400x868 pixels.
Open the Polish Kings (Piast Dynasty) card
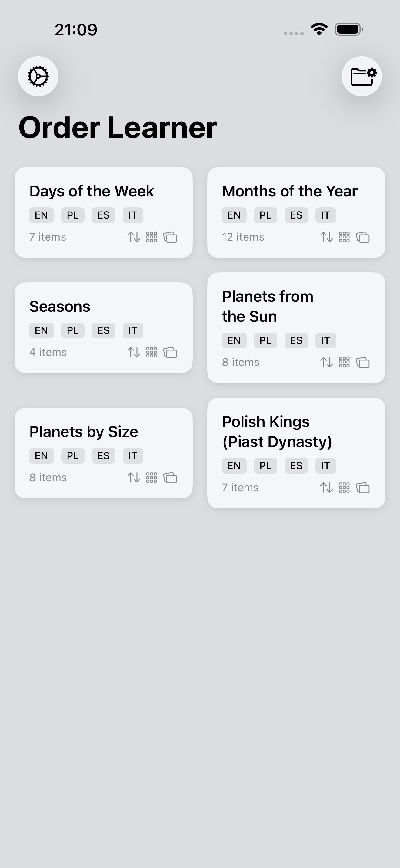point(277,432)
